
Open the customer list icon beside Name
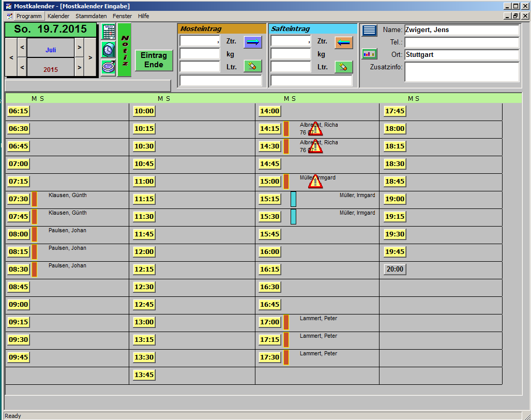369,30
